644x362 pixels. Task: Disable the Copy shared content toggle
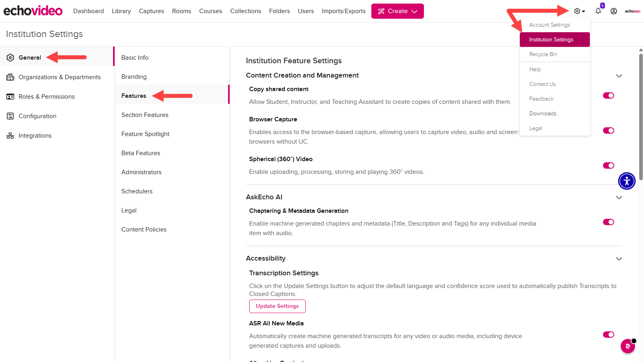608,95
